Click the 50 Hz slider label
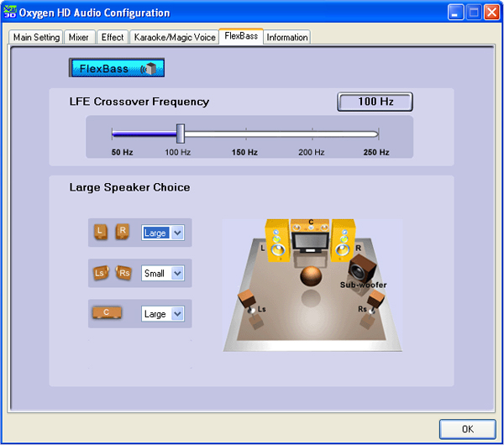Image resolution: width=504 pixels, height=445 pixels. tap(122, 152)
